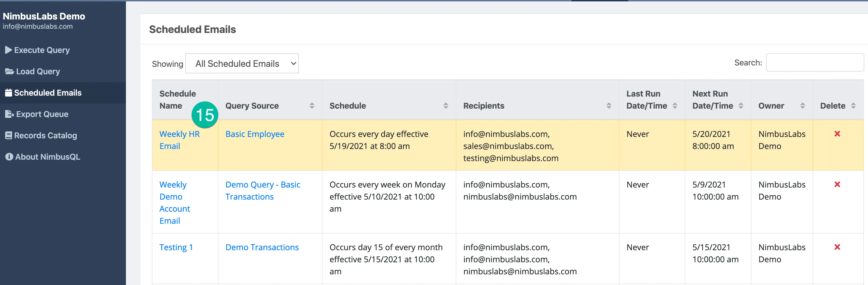
Task: Open the Weekly HR Email schedule link
Action: click(179, 140)
